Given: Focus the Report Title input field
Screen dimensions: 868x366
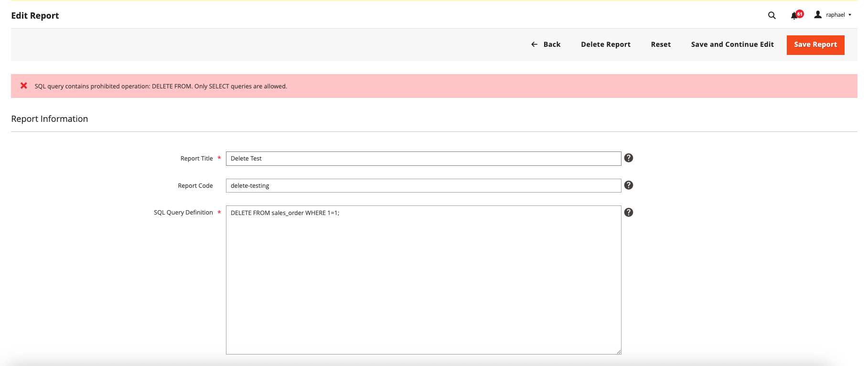Looking at the screenshot, I should click(x=423, y=159).
